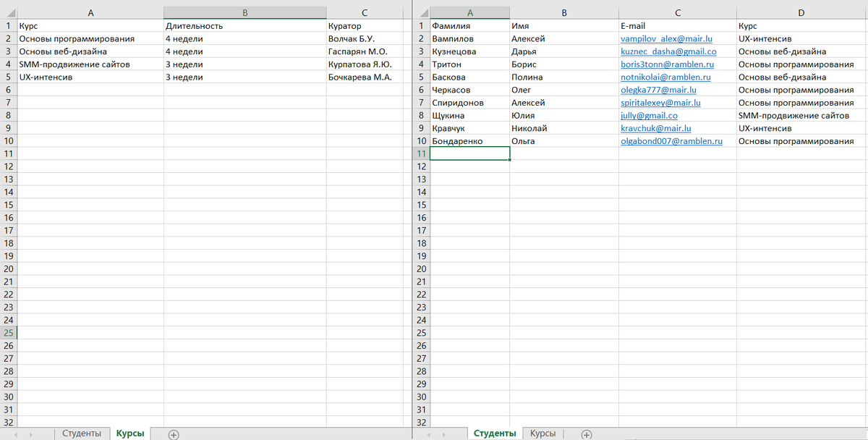
Task: Follow the jully@gmail.co link
Action: 649,116
